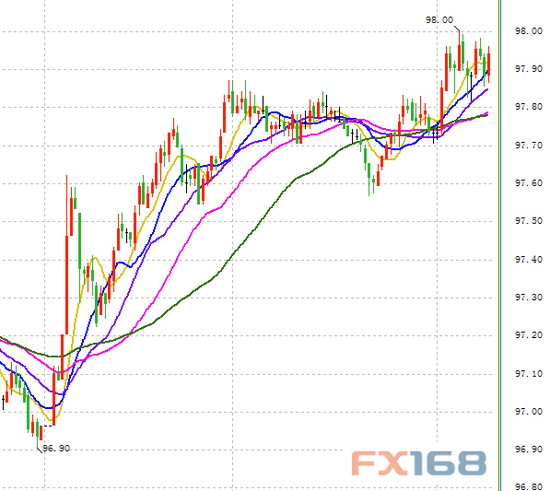Click the 96.80 price axis label
Screen dimensions: 550x491
coord(528,487)
